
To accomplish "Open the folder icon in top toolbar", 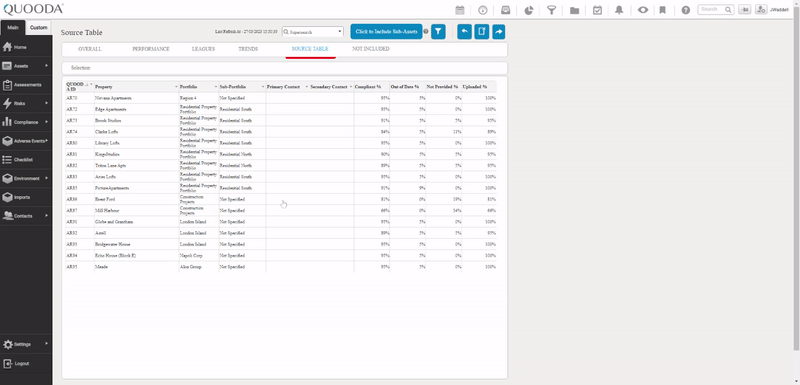I will pyautogui.click(x=574, y=10).
